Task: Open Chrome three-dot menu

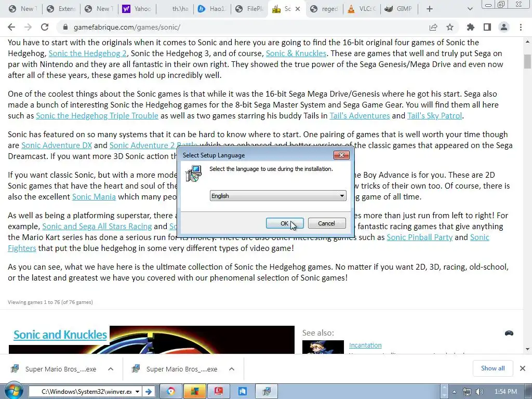Action: point(521,27)
